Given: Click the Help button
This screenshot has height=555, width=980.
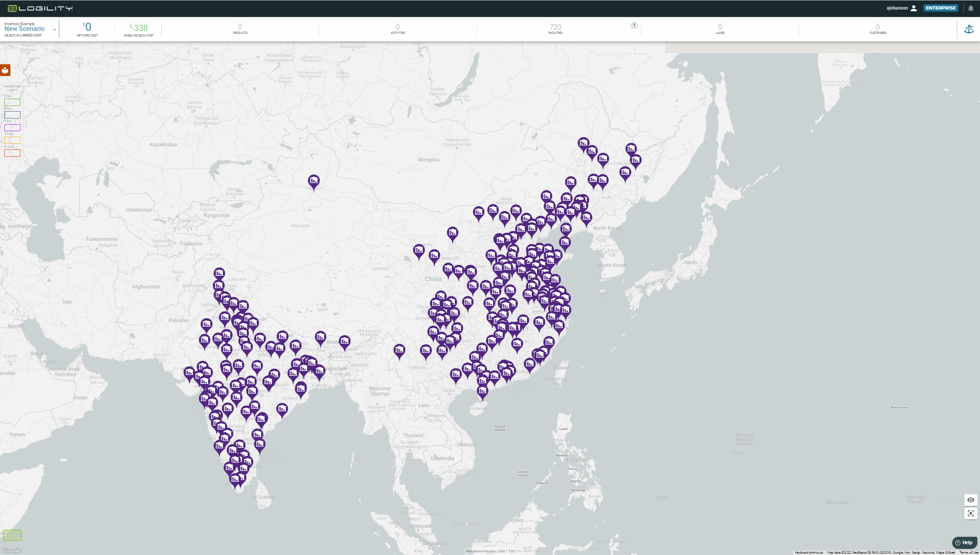Looking at the screenshot, I should pyautogui.click(x=964, y=542).
